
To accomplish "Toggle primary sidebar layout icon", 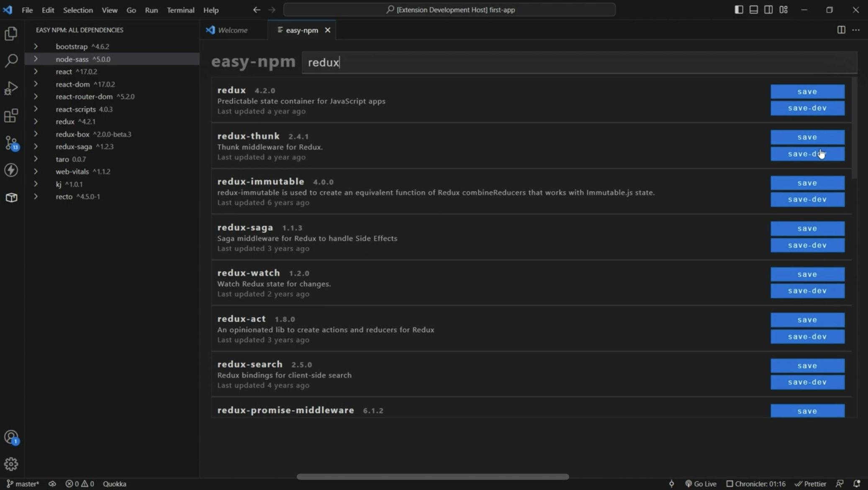I will (739, 10).
